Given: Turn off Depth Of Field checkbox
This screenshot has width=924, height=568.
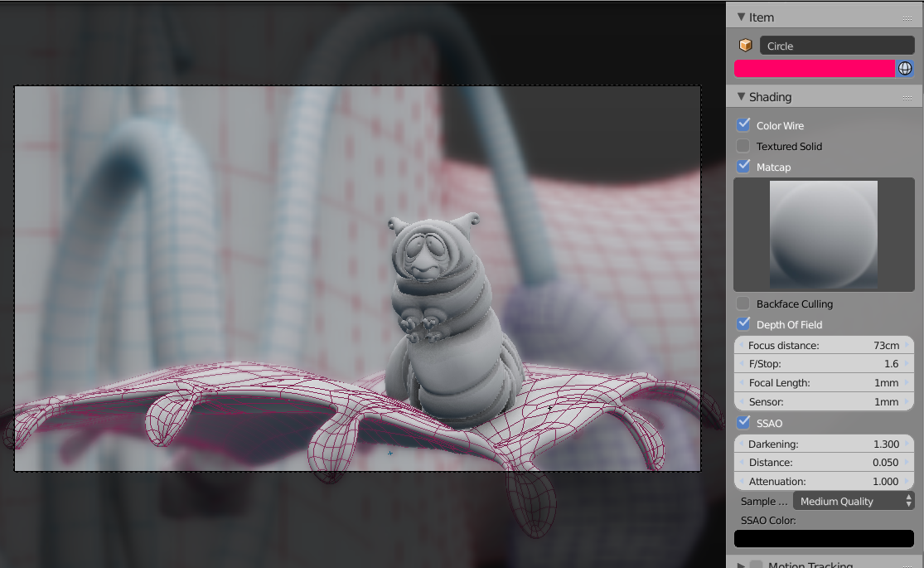Looking at the screenshot, I should tap(743, 324).
